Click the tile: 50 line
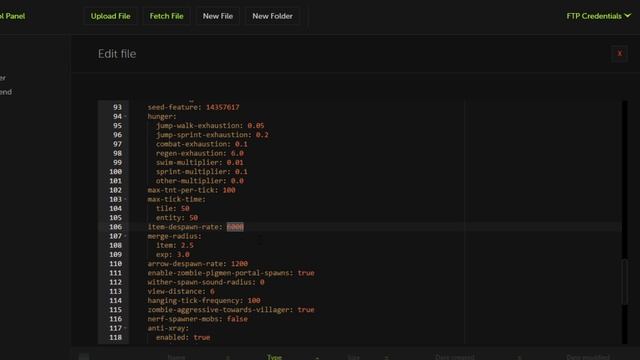This screenshot has height=360, width=640. [x=173, y=209]
